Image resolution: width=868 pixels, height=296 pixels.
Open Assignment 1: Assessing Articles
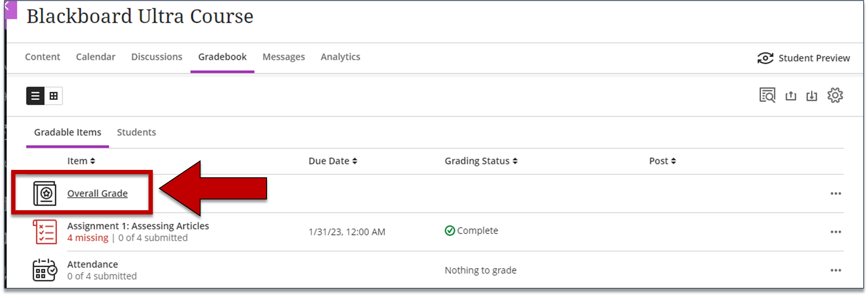pyautogui.click(x=138, y=226)
